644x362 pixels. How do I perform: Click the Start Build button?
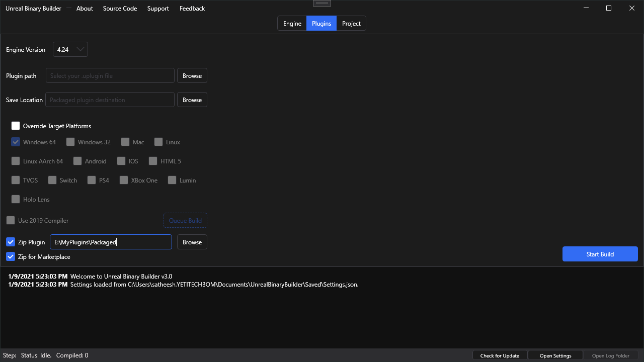(600, 254)
